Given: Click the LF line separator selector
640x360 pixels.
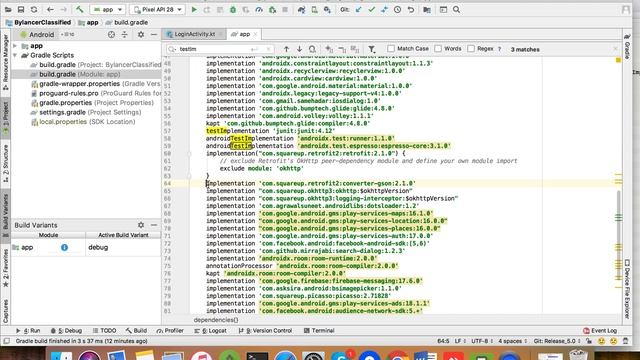Looking at the screenshot, I should pos(459,341).
